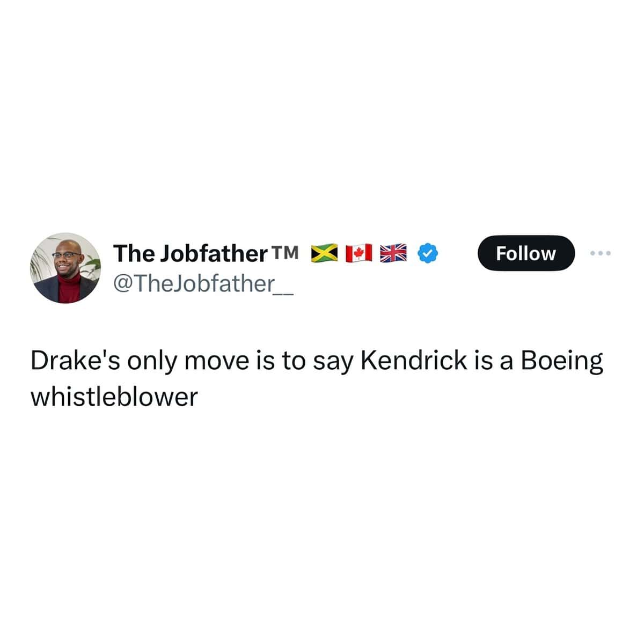
Task: Open the tweet by clicking its first line
Action: tap(317, 362)
